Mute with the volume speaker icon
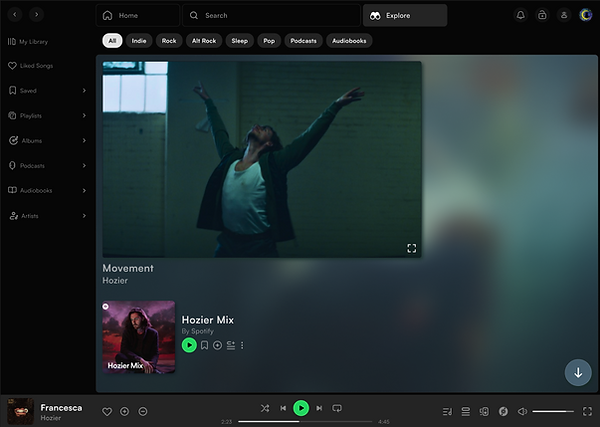Image resolution: width=600 pixels, height=427 pixels. [x=522, y=411]
